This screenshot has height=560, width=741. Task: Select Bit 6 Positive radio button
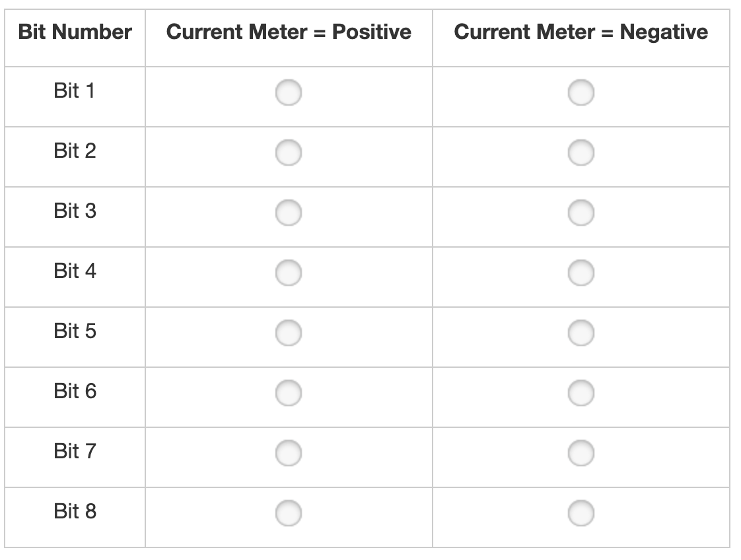(289, 394)
